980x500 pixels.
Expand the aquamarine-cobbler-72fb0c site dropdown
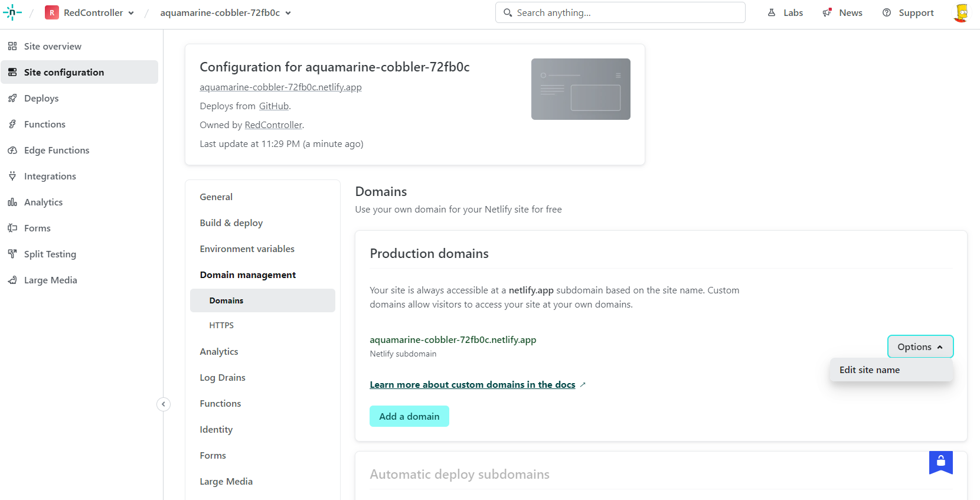[288, 13]
